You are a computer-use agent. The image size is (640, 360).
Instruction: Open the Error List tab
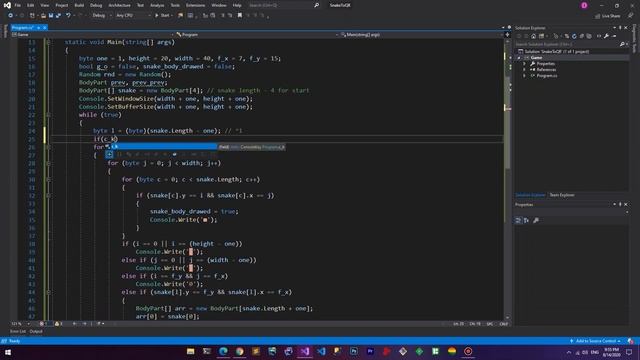point(18,331)
